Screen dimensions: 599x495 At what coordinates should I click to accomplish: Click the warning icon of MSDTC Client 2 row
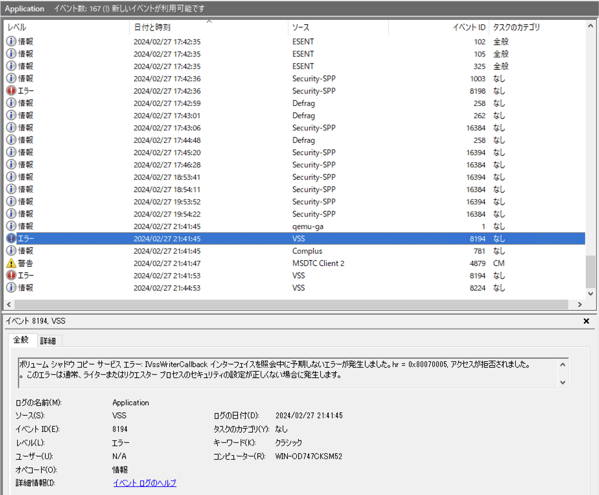[x=11, y=263]
